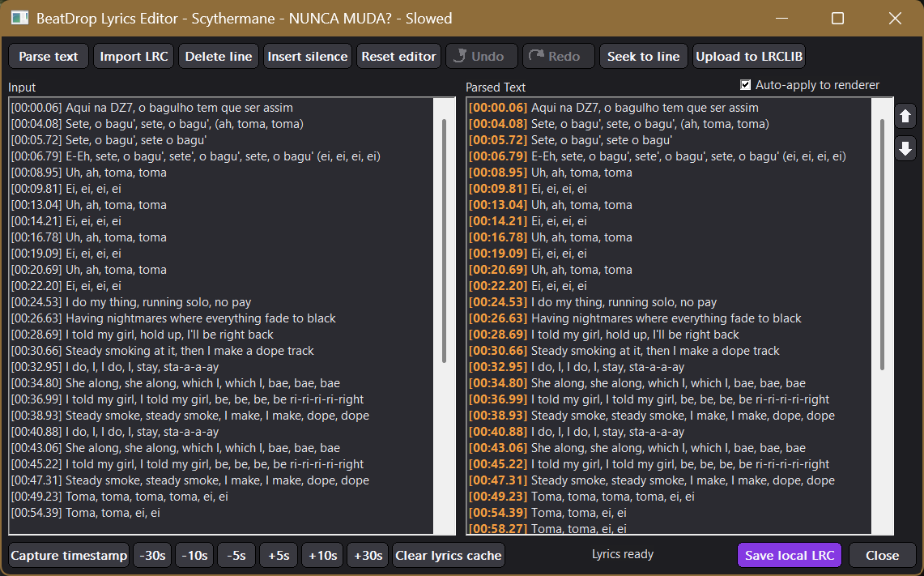This screenshot has width=924, height=576.
Task: Maximize the BeatDrop Lyrics Editor window
Action: point(837,19)
